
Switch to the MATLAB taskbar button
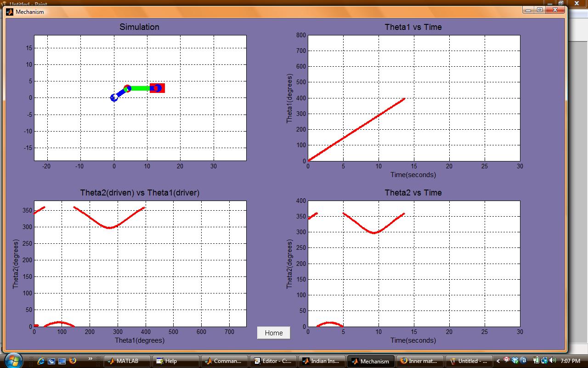click(x=127, y=361)
